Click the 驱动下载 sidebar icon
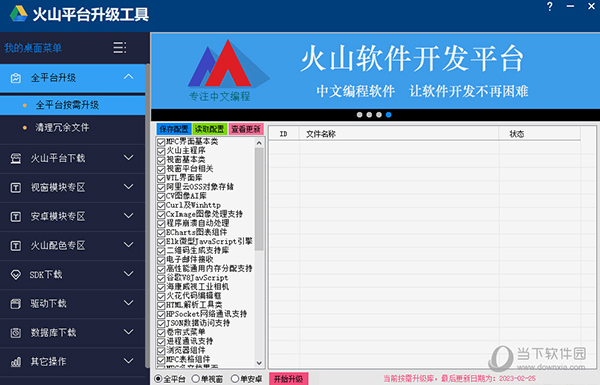This screenshot has height=385, width=600. click(16, 304)
